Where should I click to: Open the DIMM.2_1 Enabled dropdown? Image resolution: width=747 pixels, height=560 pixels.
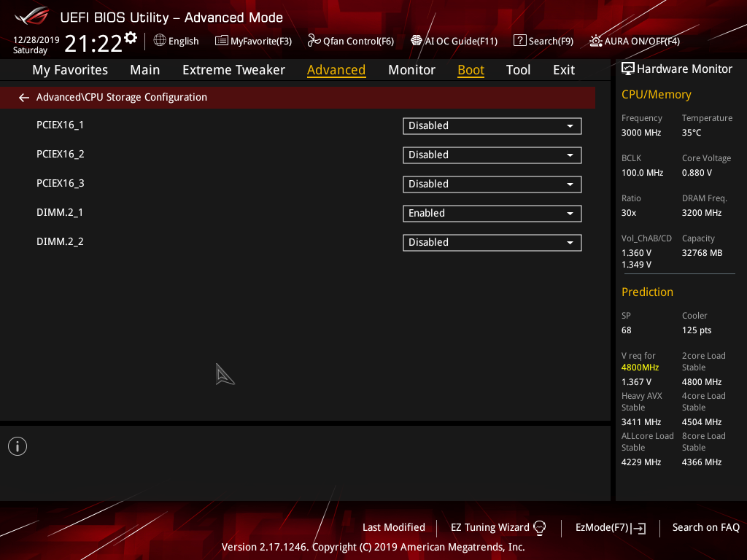pyautogui.click(x=492, y=214)
